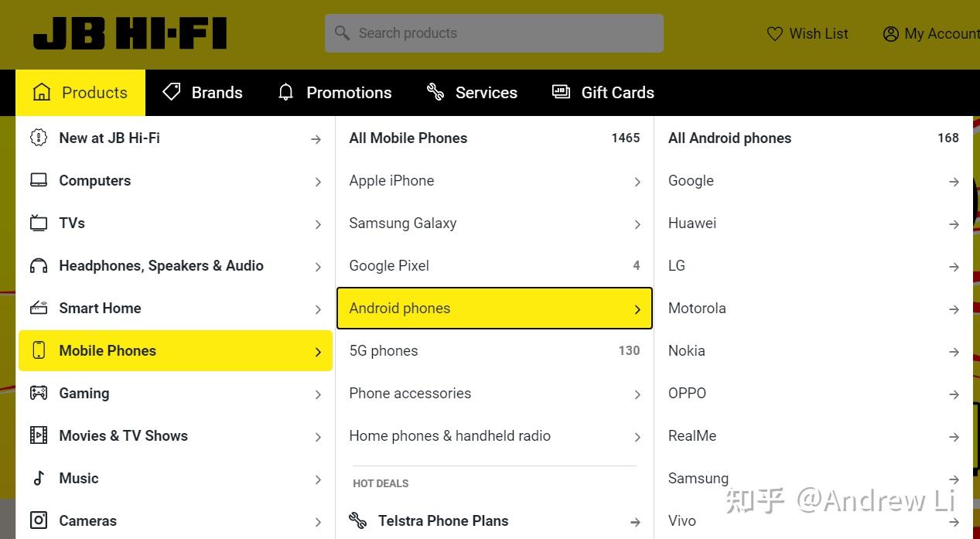Click the Gaming controller icon
Image resolution: width=980 pixels, height=539 pixels.
pos(39,393)
